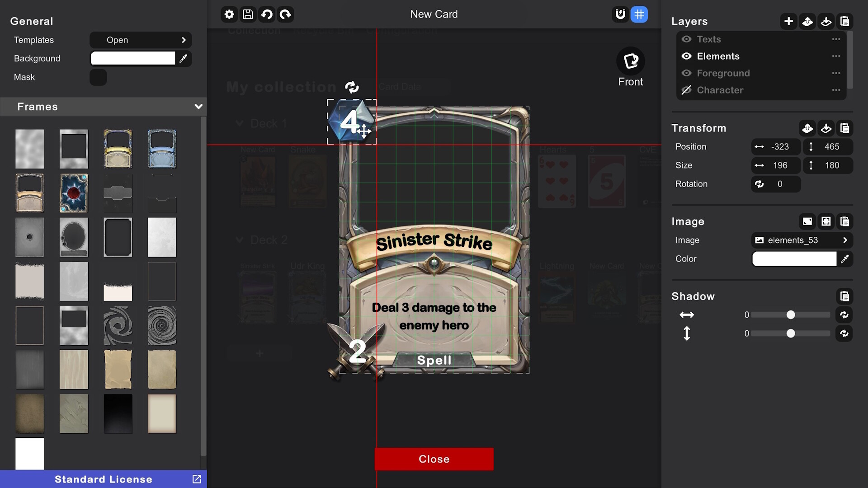This screenshot has width=868, height=488.
Task: Click the Add new layer button
Action: [x=789, y=21]
